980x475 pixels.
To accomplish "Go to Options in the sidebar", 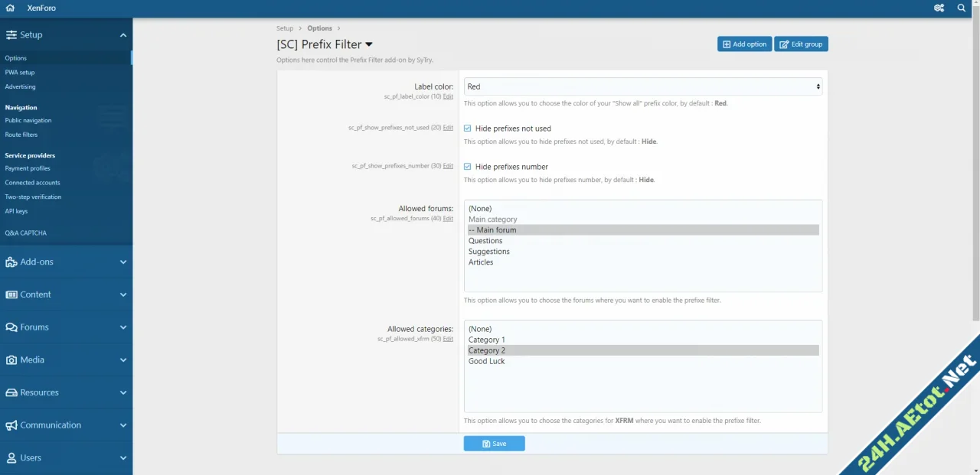I will [15, 57].
